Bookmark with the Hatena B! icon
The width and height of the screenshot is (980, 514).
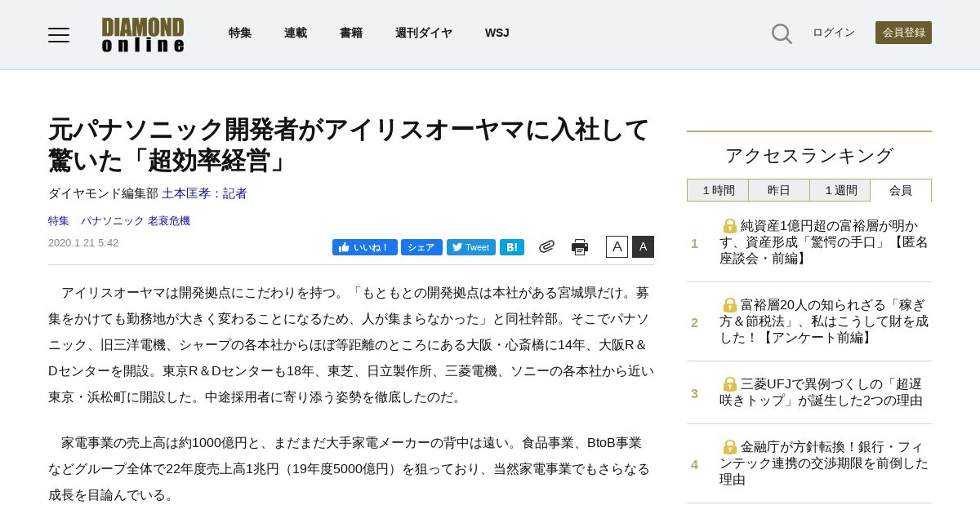[x=512, y=247]
